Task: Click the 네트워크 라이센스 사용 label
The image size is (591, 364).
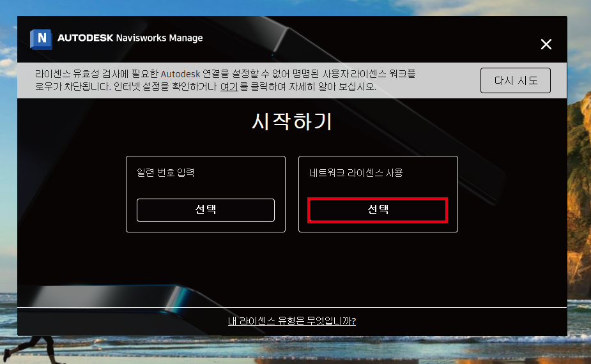Action: pos(356,172)
